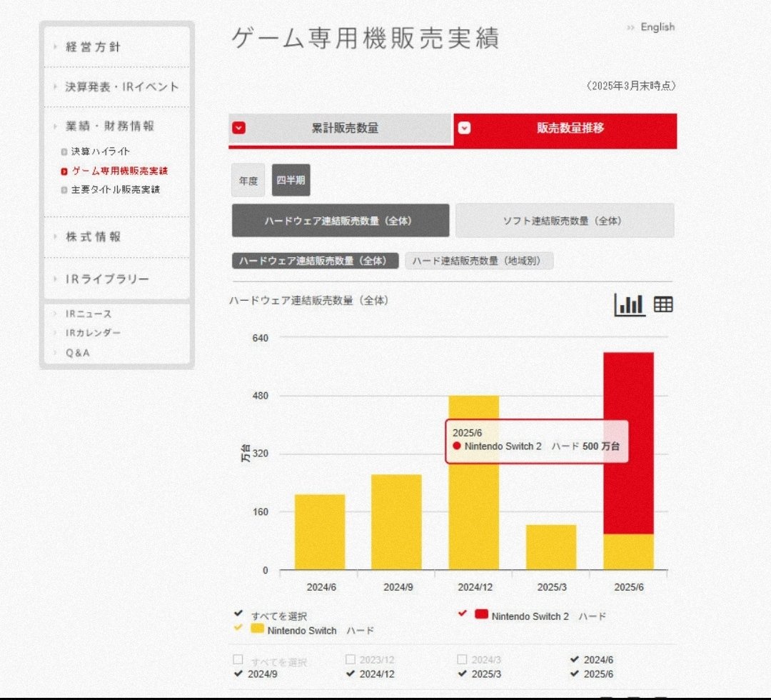Click the 累計販売数量 tab arrow icon
The width and height of the screenshot is (771, 700).
[x=239, y=128]
